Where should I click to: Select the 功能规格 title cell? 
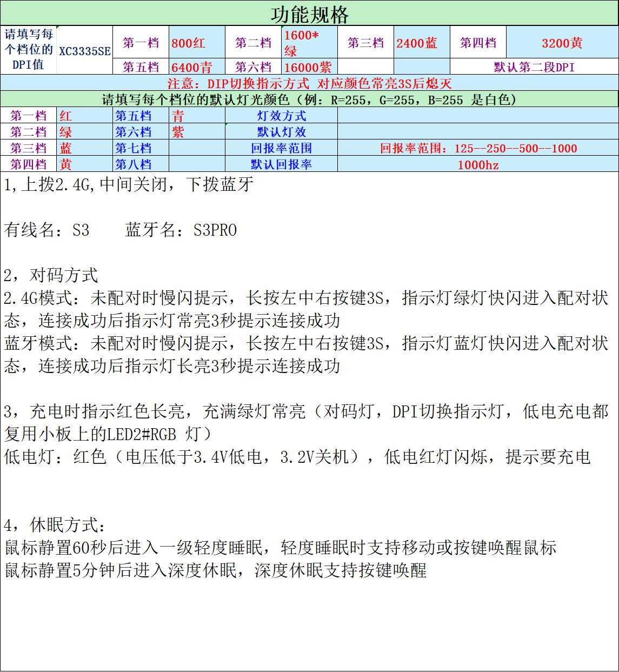(309, 14)
